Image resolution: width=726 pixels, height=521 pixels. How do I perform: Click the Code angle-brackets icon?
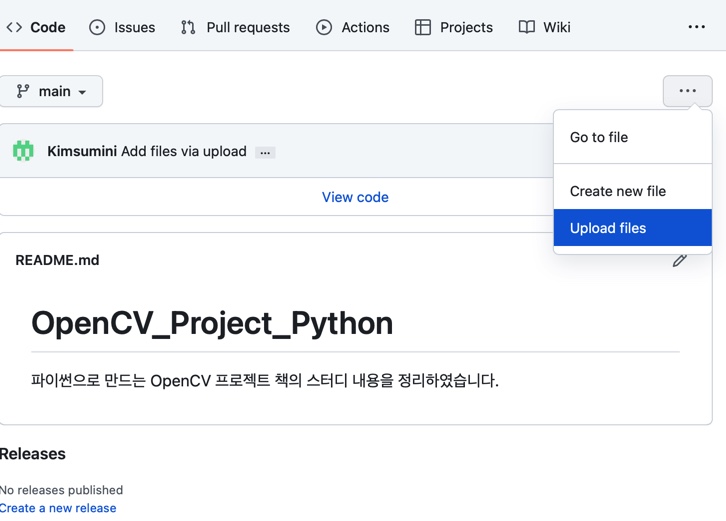pos(14,27)
